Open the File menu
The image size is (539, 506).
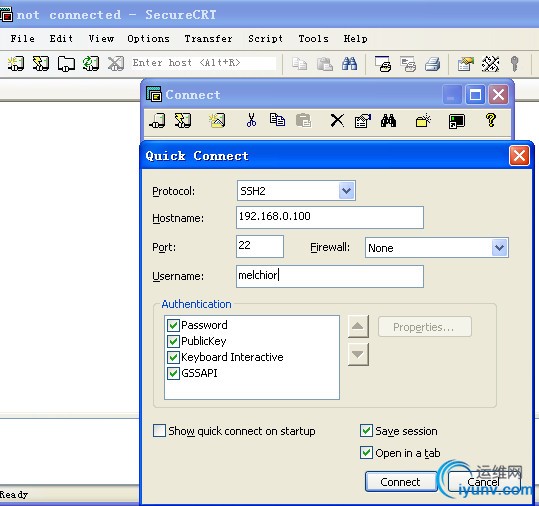point(22,38)
